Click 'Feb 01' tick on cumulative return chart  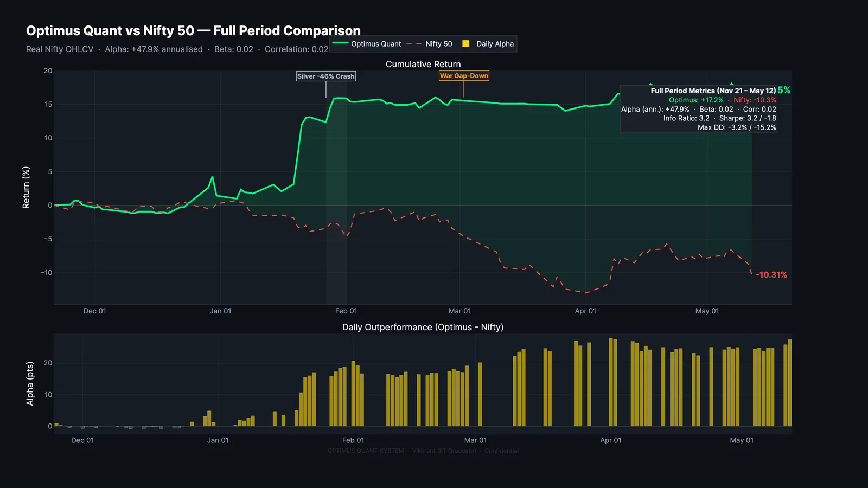pos(346,311)
